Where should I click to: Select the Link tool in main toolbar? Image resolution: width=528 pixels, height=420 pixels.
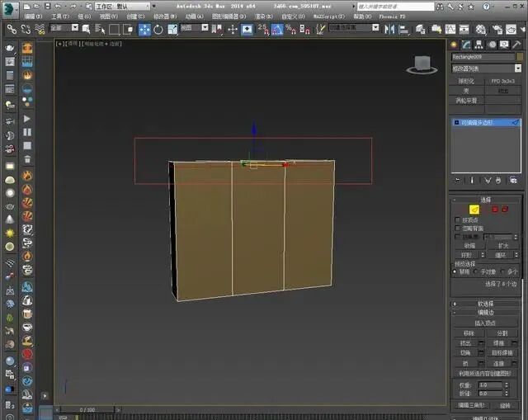click(12, 30)
